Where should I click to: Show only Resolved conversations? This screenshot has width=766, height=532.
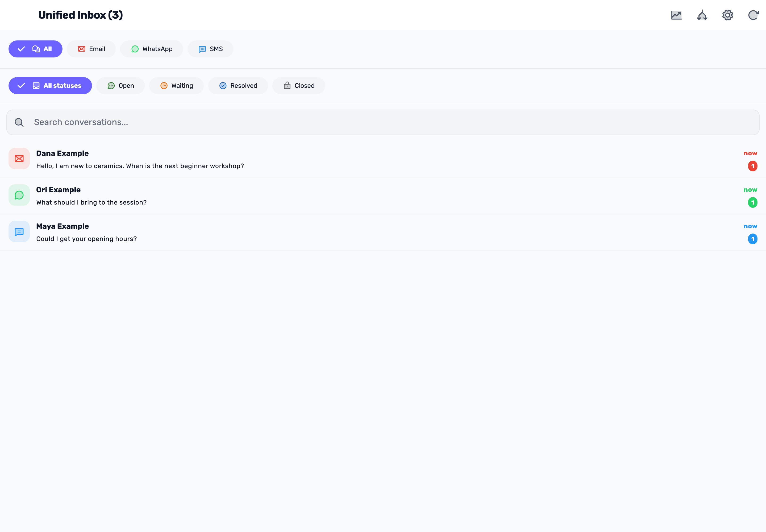238,86
